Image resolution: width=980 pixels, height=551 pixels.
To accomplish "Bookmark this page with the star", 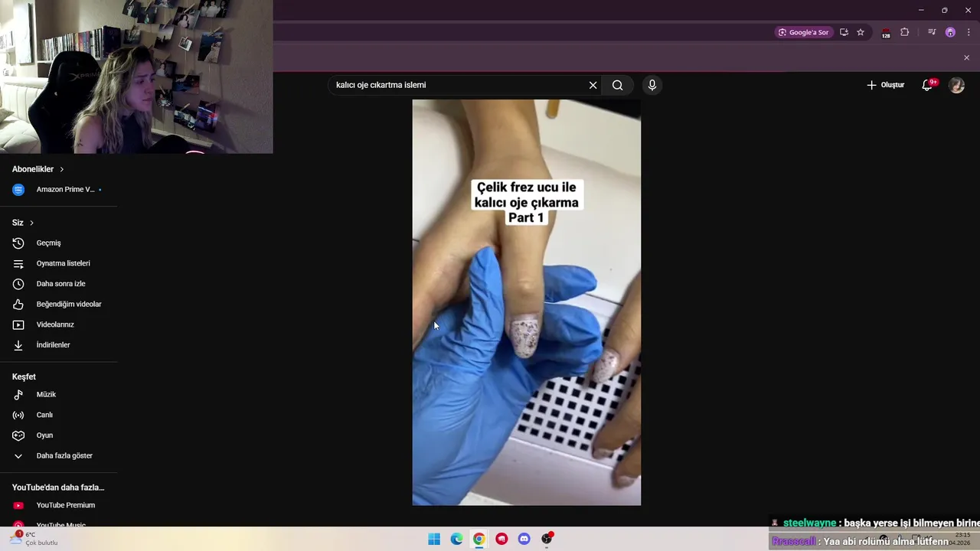I will tap(861, 32).
